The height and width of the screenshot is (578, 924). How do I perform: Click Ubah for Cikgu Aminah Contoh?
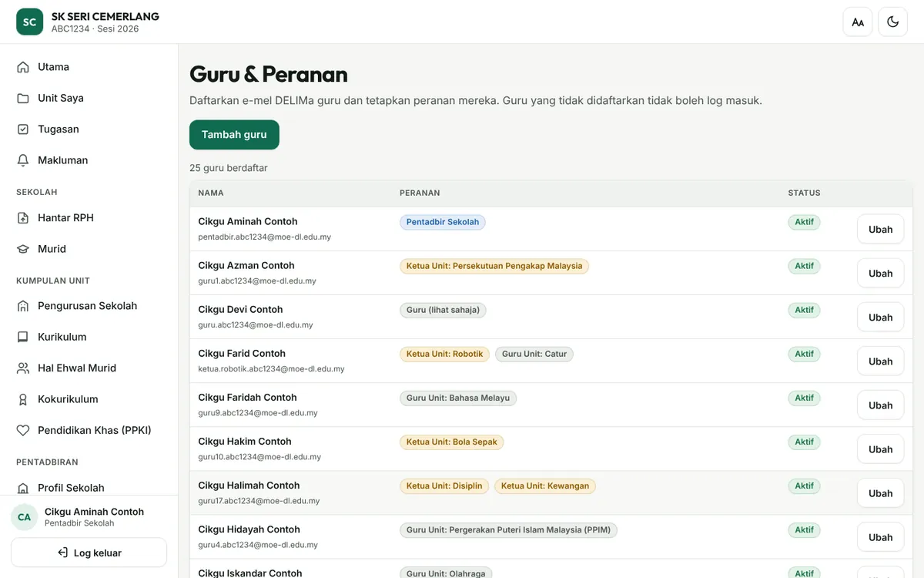pyautogui.click(x=880, y=229)
